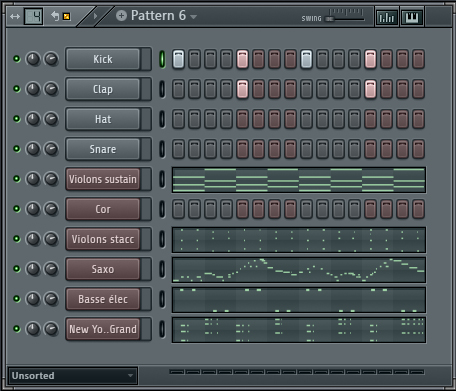
Task: Turn off the first step of Kick
Action: (x=178, y=59)
